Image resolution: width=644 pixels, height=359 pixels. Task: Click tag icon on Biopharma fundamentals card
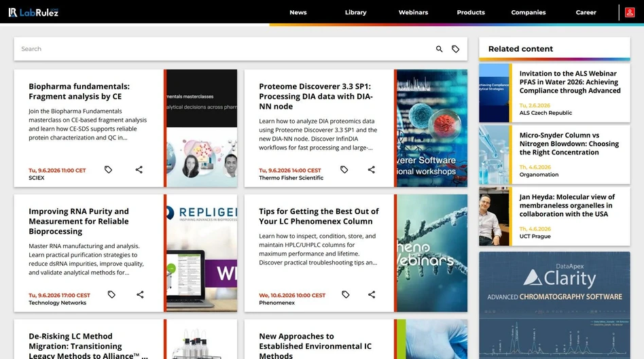tap(108, 169)
